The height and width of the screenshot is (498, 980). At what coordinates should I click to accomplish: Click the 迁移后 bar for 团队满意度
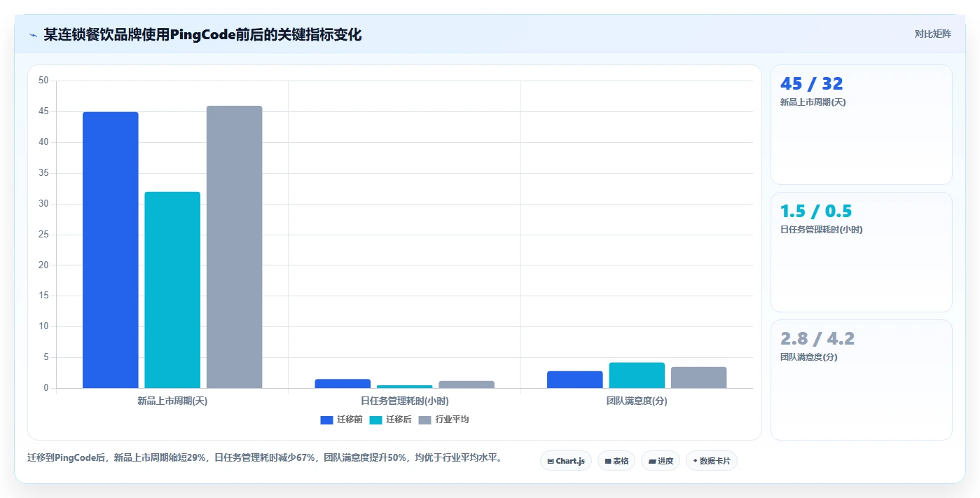tap(637, 375)
